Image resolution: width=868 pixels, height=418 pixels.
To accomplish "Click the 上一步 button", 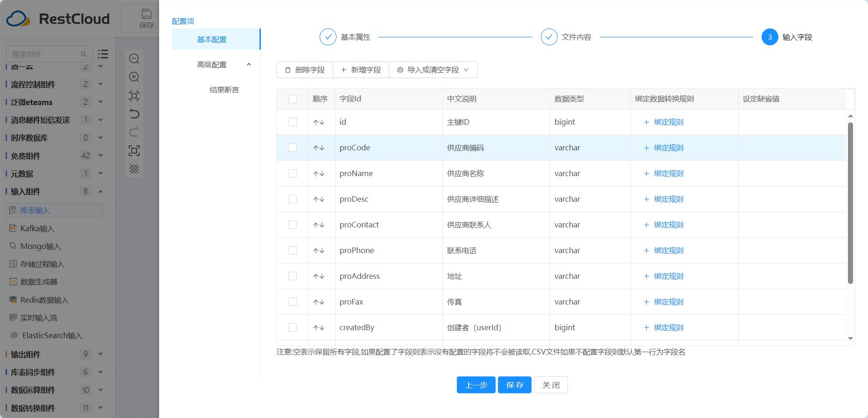I will pyautogui.click(x=476, y=385).
